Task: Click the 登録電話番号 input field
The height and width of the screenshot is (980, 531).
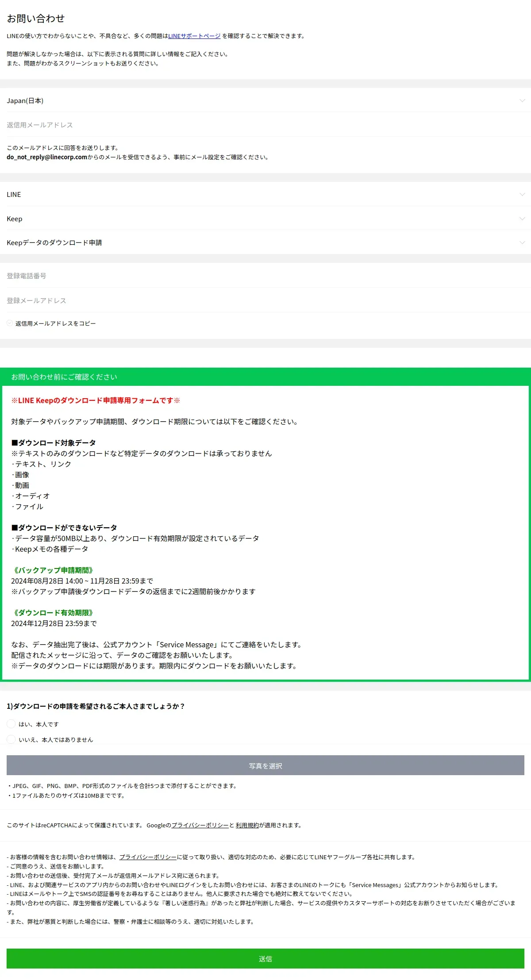Action: click(x=265, y=276)
